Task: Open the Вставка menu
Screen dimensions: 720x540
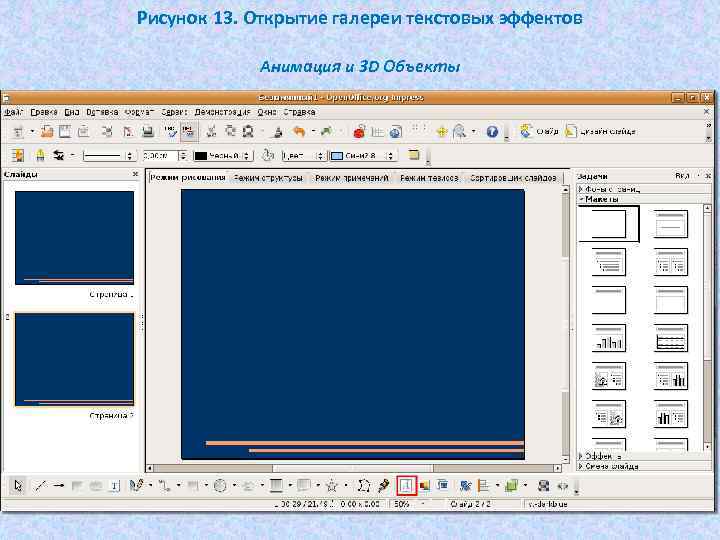Action: point(102,112)
